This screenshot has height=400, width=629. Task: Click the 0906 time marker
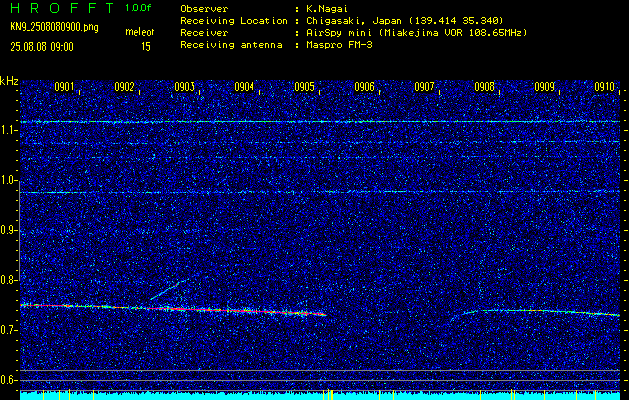(x=364, y=87)
